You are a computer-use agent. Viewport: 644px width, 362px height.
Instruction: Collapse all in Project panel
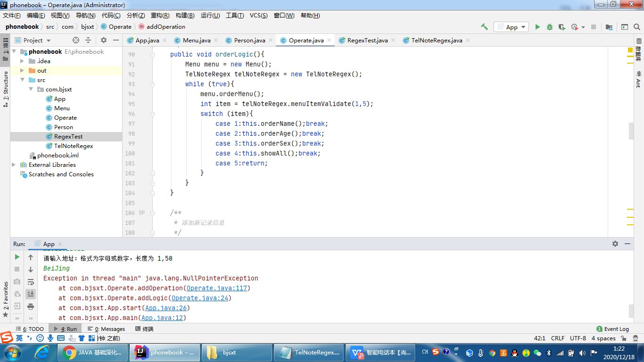point(88,40)
